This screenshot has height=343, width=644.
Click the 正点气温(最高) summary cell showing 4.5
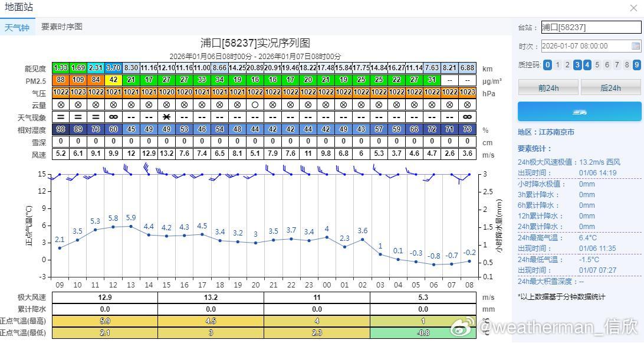[x=211, y=321]
